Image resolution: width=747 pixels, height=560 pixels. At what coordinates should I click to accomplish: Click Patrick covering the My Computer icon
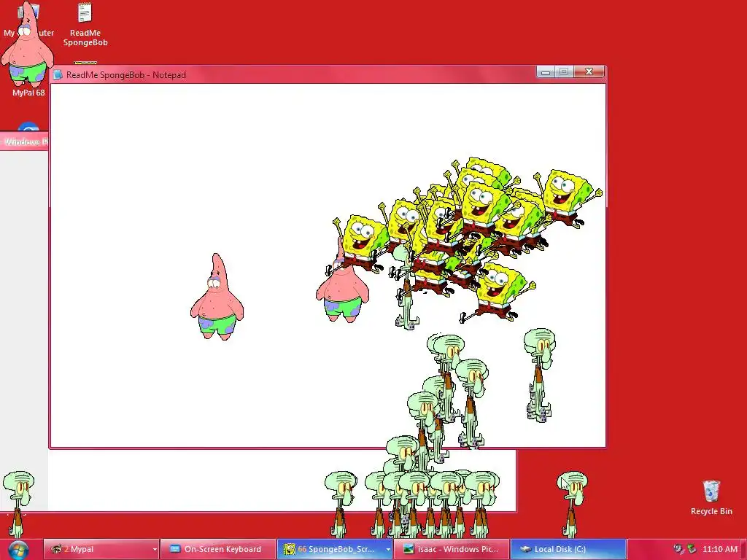(27, 44)
